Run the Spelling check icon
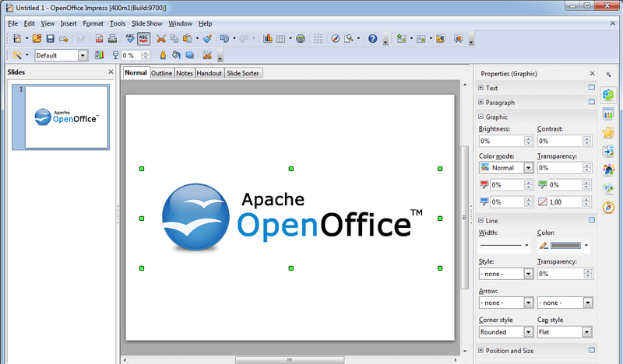The height and width of the screenshot is (364, 623). point(130,39)
